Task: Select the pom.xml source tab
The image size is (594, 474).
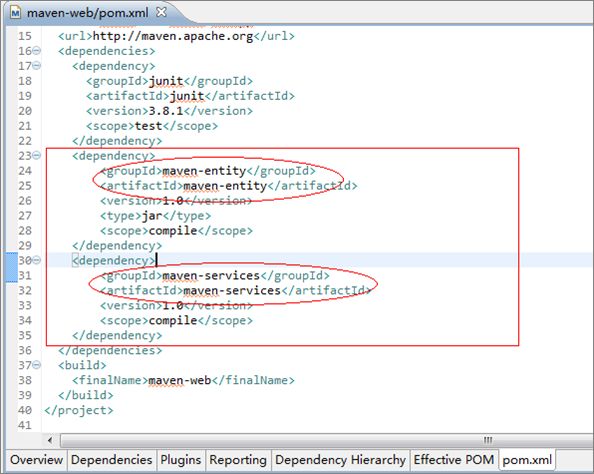Action: [527, 460]
